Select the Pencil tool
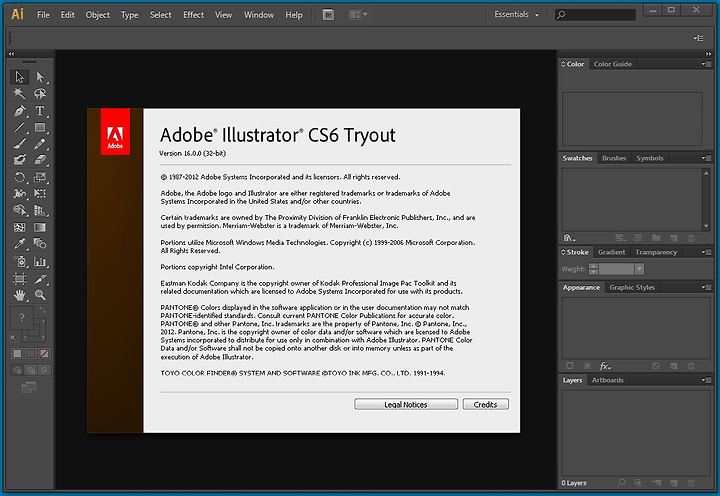This screenshot has height=496, width=720. click(40, 144)
